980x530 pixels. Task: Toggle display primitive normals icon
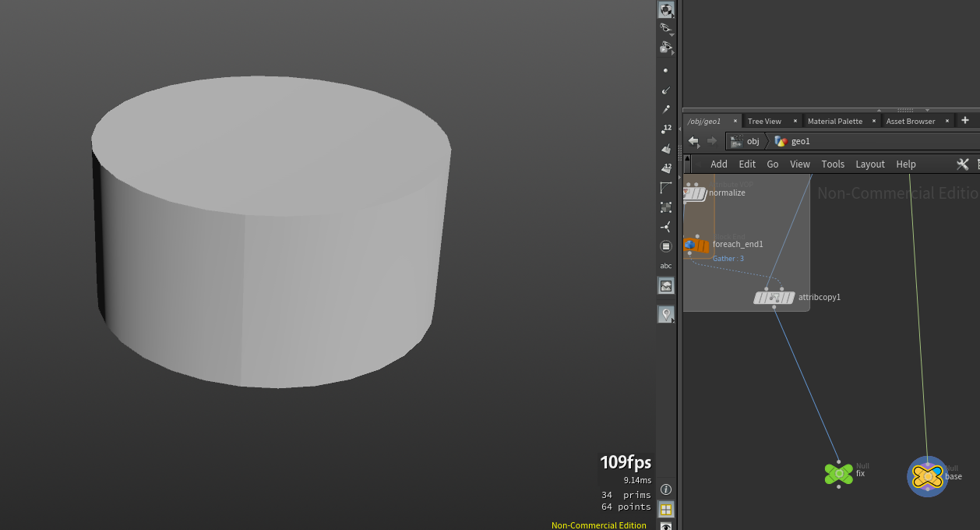(x=665, y=149)
